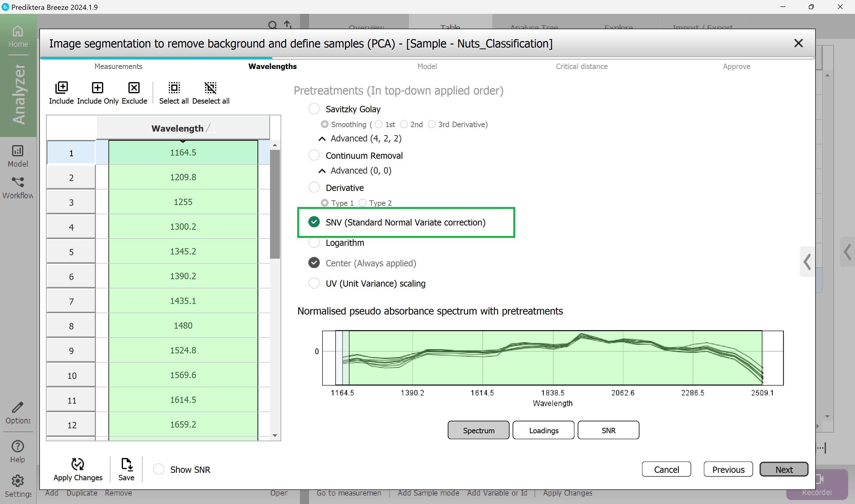Screen dimensions: 855x504
Task: Collapse Savitzky Golay Advanced (4, 2, 2)
Action: [x=322, y=138]
